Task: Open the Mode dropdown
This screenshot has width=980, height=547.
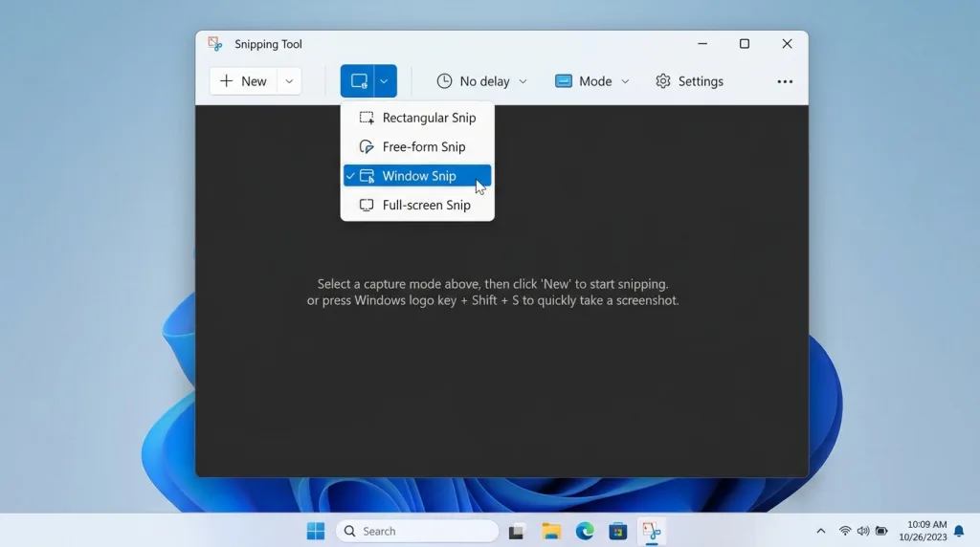Action: (x=591, y=81)
